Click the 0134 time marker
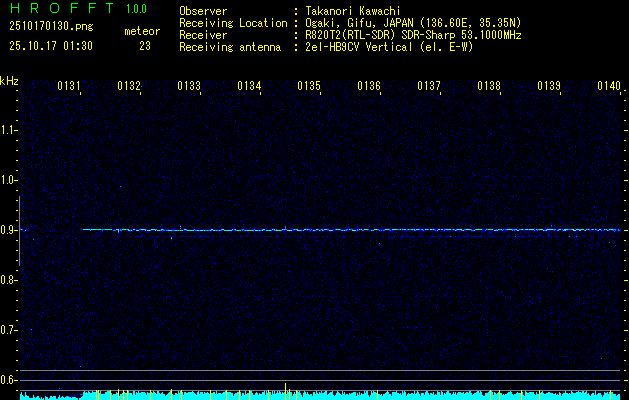The image size is (629, 400). (249, 86)
